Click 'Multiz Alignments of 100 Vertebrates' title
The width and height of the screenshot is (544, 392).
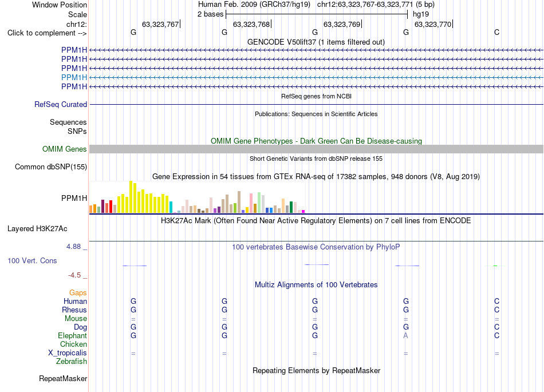tap(316, 284)
